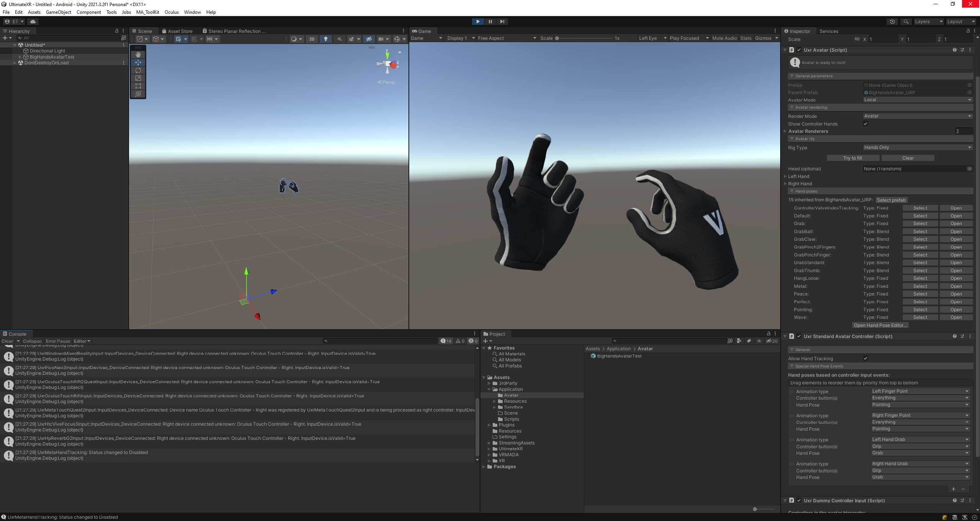Disable the Uxr Avatar script checkbox
Image resolution: width=980 pixels, height=521 pixels.
(799, 50)
